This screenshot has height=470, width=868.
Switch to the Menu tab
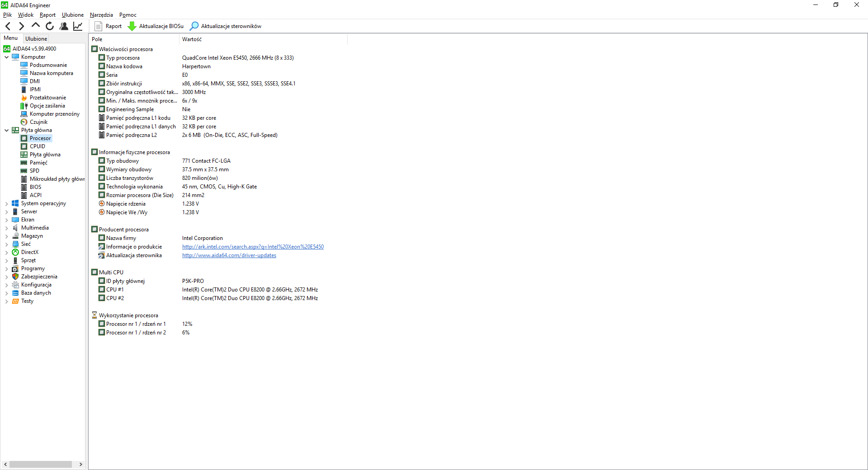click(11, 38)
